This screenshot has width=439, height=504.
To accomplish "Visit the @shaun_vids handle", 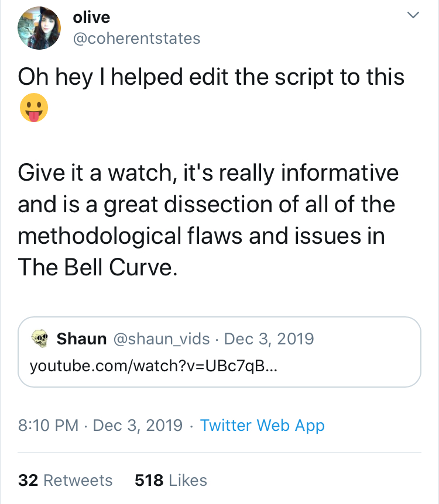I will coord(161,339).
